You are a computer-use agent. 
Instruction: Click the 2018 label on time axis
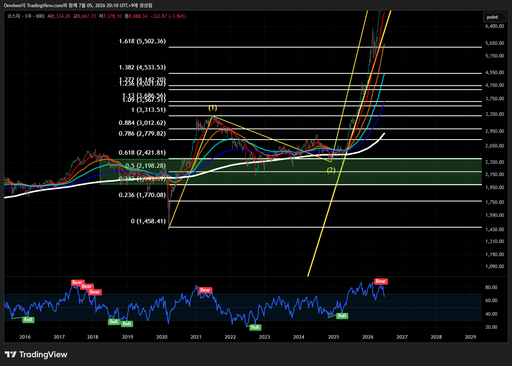pos(93,337)
